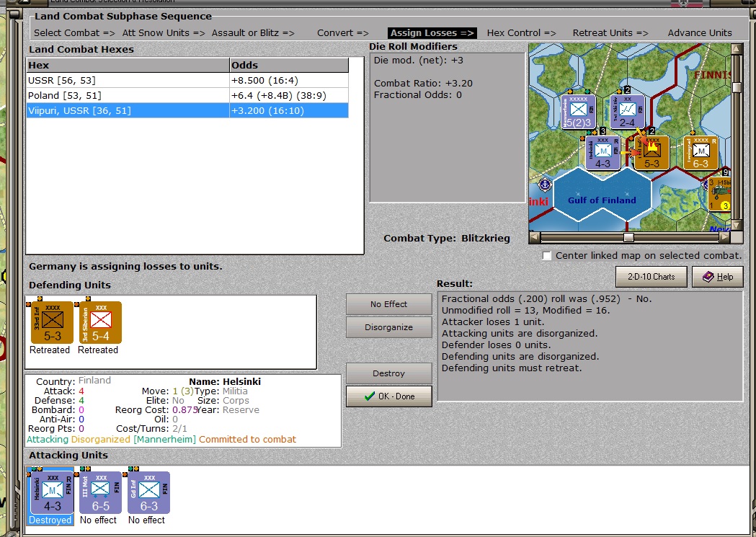Image resolution: width=756 pixels, height=537 pixels.
Task: Select the Att Snow Units subphase
Action: click(164, 32)
